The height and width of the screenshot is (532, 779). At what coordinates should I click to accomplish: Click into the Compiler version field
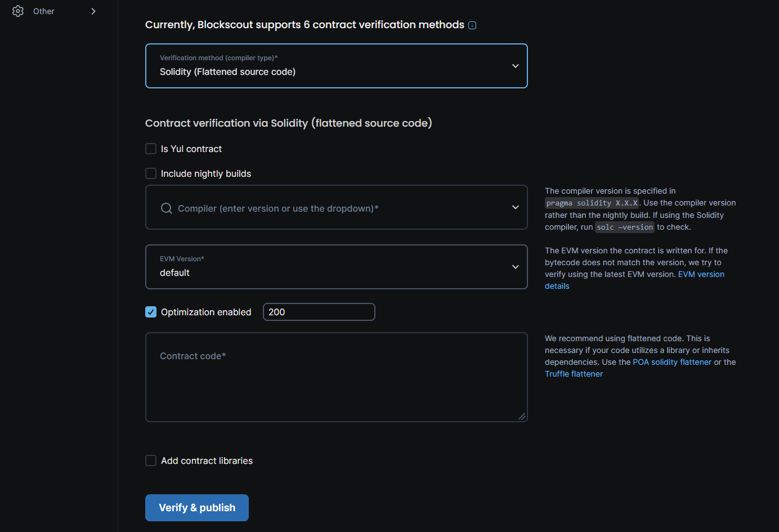[x=336, y=207]
